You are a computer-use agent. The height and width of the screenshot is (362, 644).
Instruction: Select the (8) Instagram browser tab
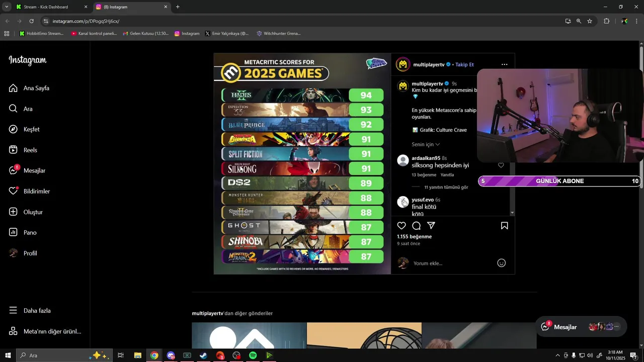pos(132,7)
